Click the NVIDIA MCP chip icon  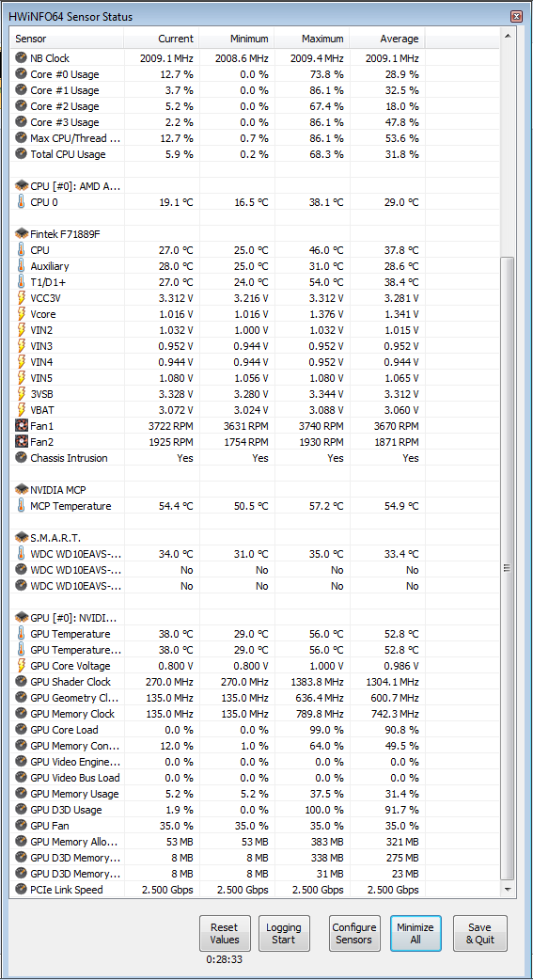tap(22, 489)
